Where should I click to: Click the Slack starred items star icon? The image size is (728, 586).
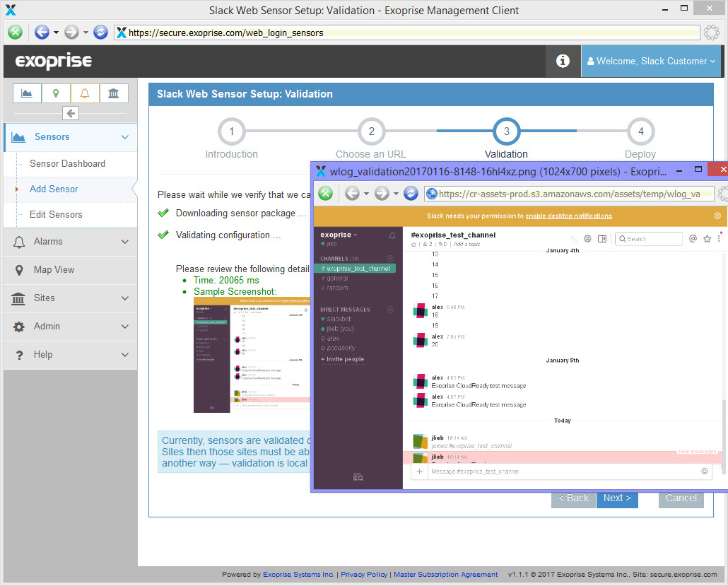707,239
